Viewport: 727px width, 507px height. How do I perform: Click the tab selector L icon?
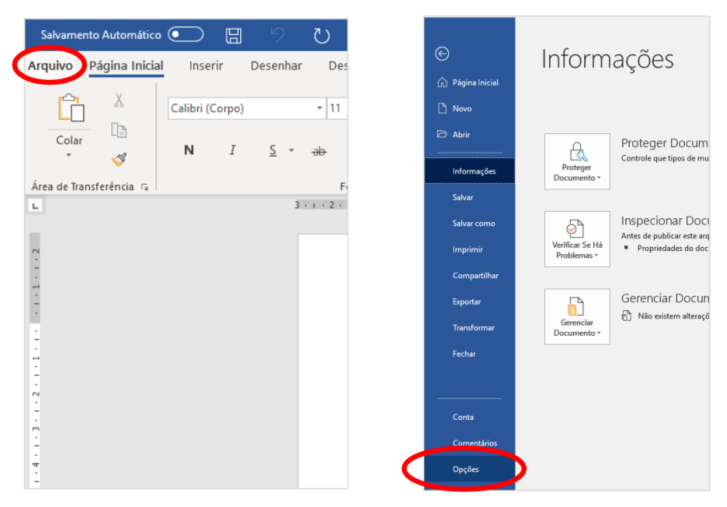pos(35,205)
